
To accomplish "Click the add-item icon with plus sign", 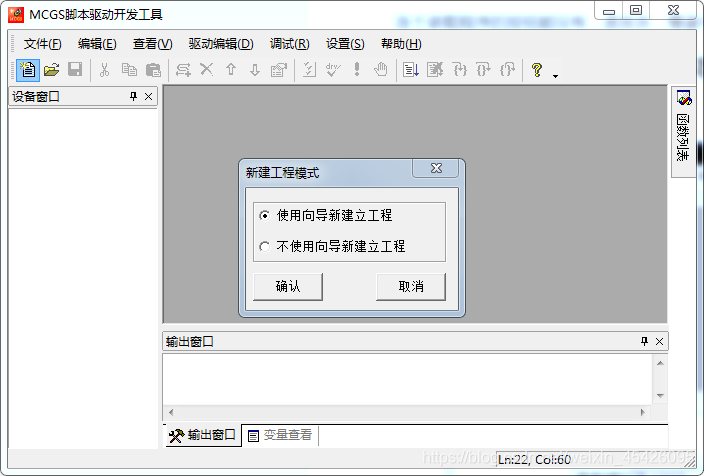I will [x=183, y=70].
